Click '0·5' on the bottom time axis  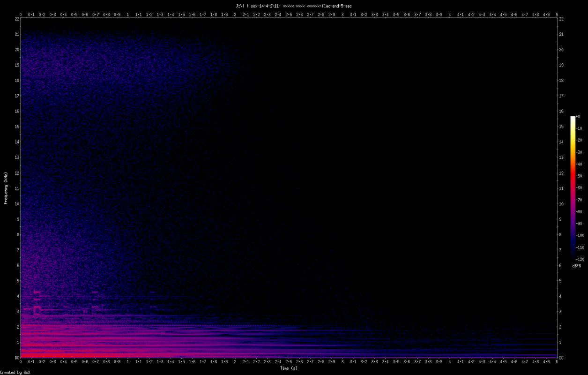point(74,362)
